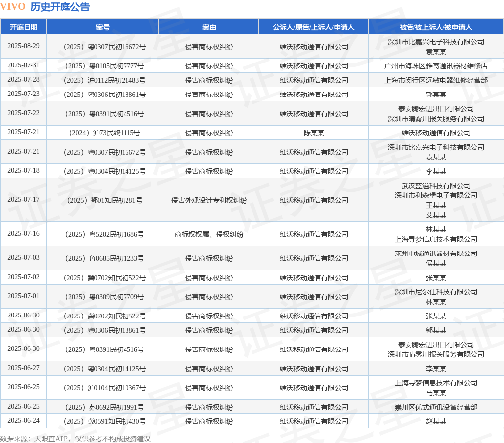Click defendant 武汉蓝溢科技有限公司
This screenshot has width=504, height=443.
[436, 186]
